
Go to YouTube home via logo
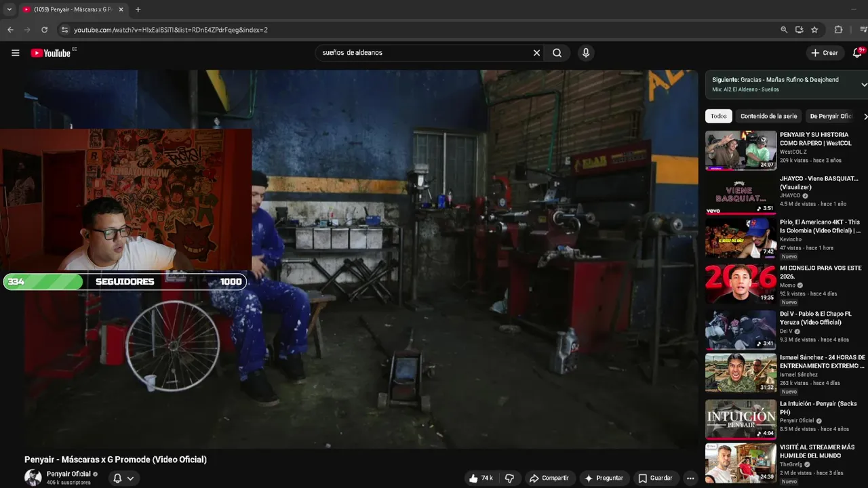[51, 53]
